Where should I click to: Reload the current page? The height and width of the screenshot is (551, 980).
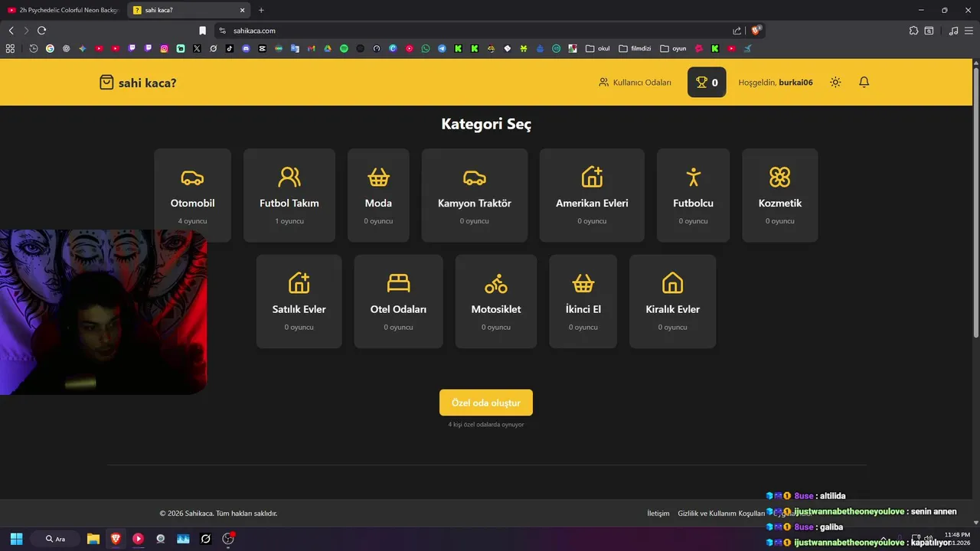pos(41,31)
